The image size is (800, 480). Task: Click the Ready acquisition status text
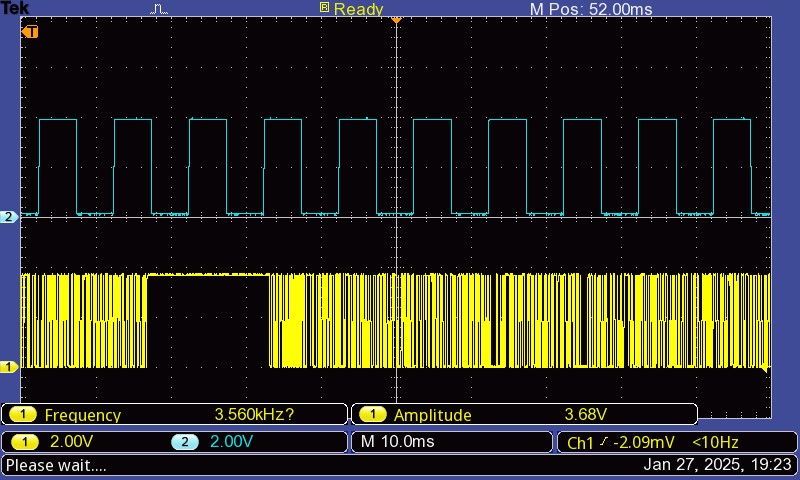pos(358,9)
